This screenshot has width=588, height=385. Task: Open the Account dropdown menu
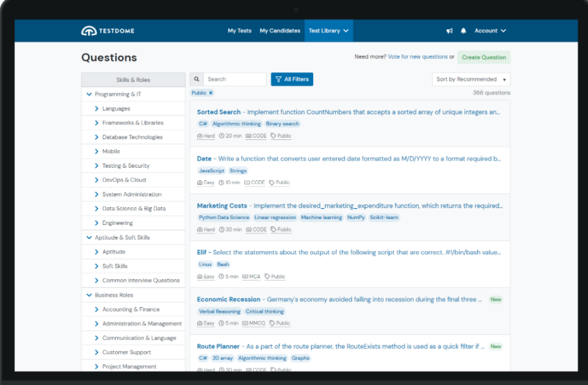[x=490, y=31]
